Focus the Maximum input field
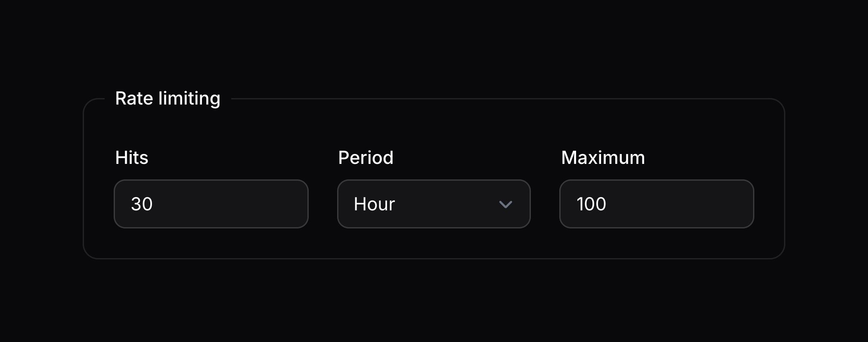The image size is (868, 342). click(657, 204)
